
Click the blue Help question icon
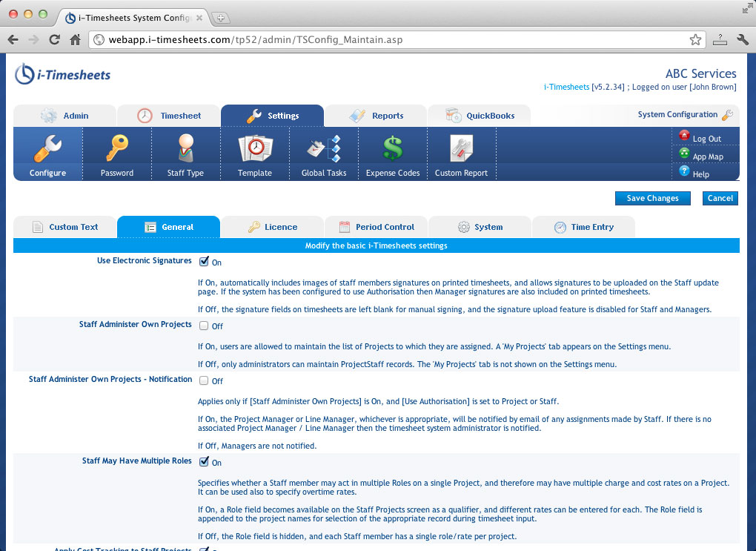pos(684,171)
